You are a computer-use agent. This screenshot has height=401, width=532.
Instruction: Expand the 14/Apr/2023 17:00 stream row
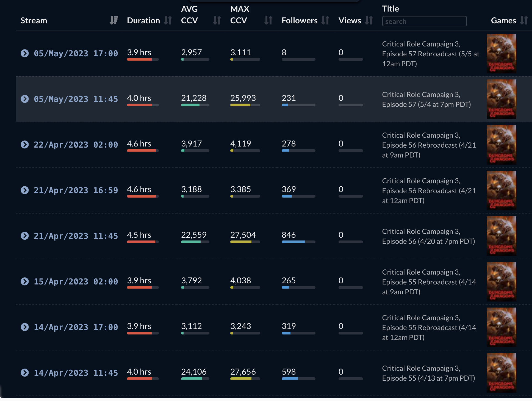point(25,327)
